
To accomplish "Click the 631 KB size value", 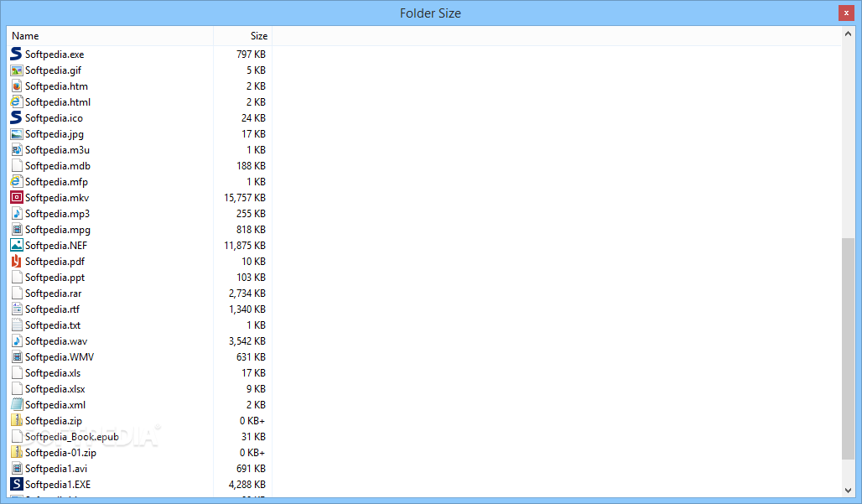I will (x=252, y=357).
